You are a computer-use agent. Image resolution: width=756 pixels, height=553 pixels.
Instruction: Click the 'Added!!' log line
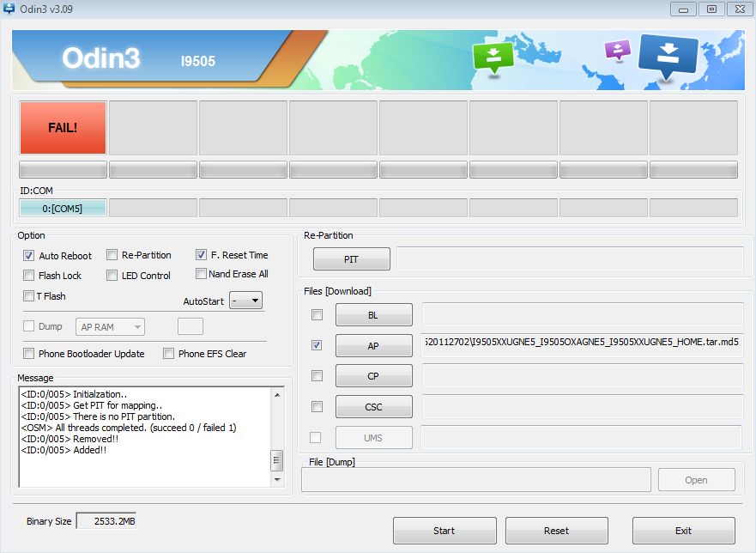[64, 450]
